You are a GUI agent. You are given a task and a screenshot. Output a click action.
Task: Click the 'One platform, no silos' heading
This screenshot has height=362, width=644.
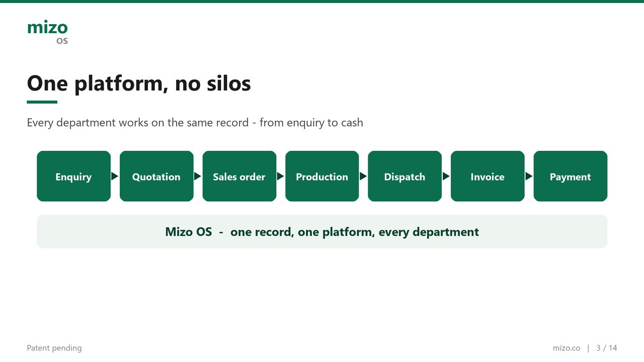139,83
